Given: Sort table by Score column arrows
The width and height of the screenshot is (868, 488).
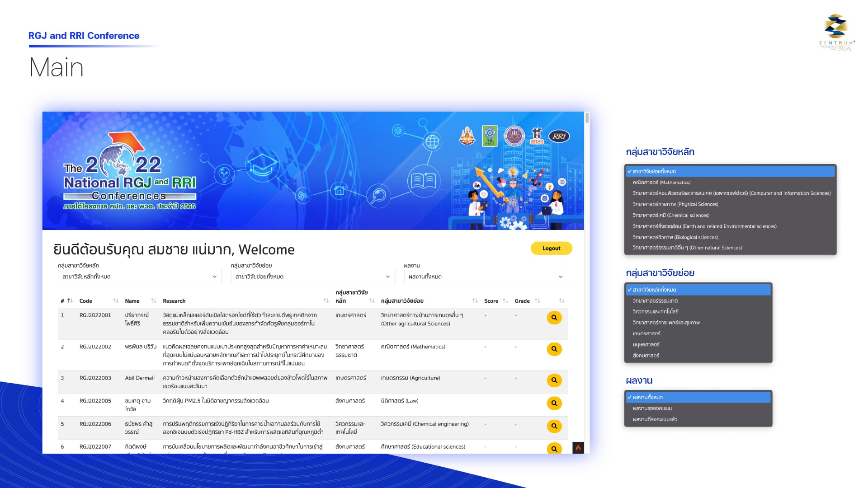Looking at the screenshot, I should tap(505, 300).
